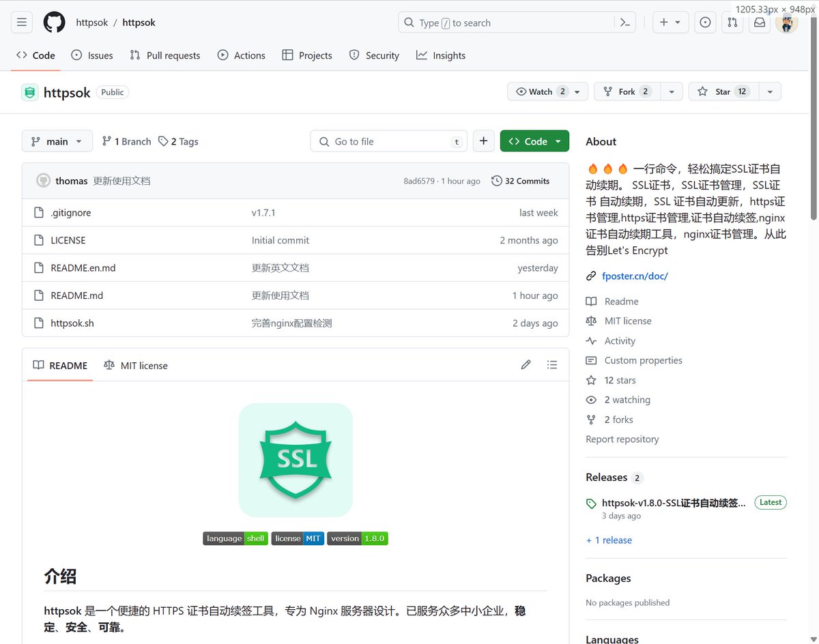Switch to the Security tab

click(374, 55)
